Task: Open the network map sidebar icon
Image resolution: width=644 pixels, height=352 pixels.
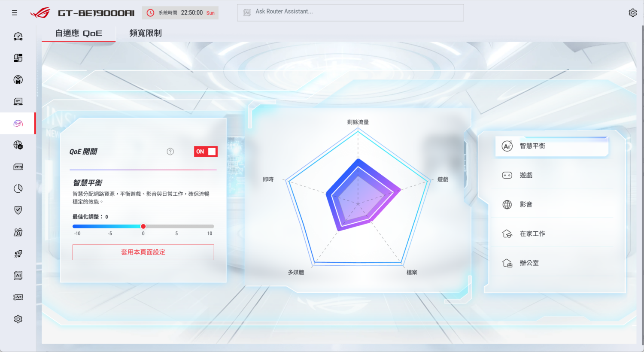Action: click(x=18, y=58)
